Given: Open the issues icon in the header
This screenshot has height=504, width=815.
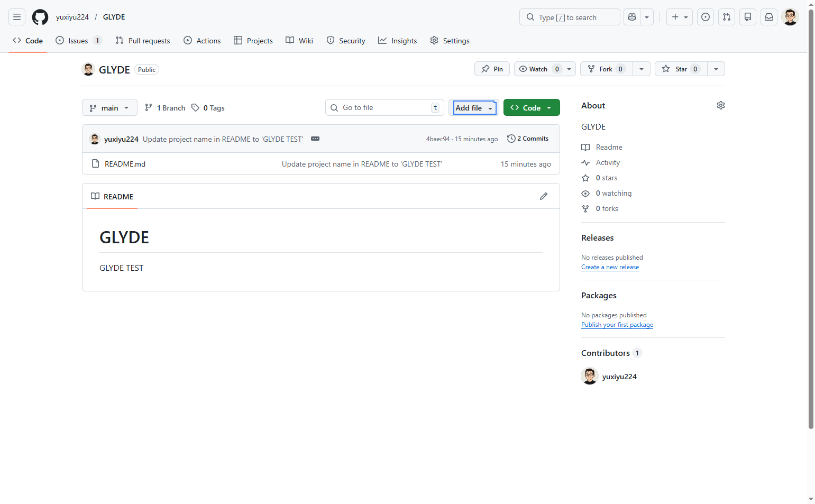Looking at the screenshot, I should coord(706,17).
